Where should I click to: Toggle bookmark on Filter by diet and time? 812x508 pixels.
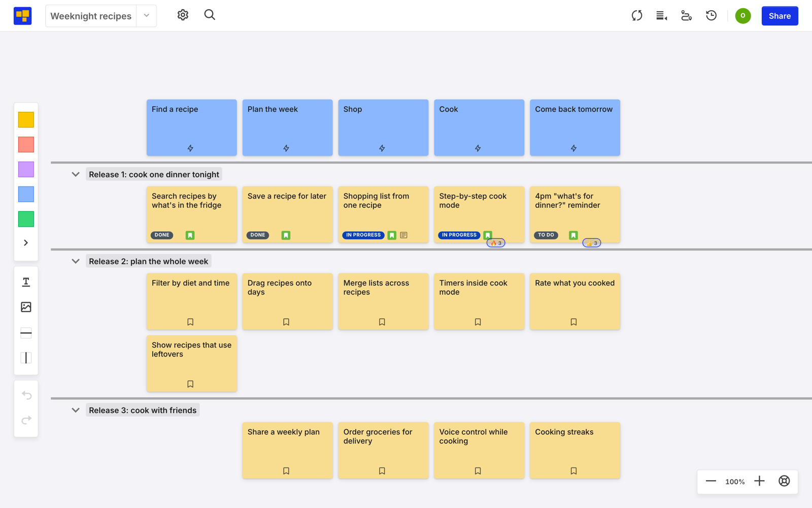click(x=190, y=322)
